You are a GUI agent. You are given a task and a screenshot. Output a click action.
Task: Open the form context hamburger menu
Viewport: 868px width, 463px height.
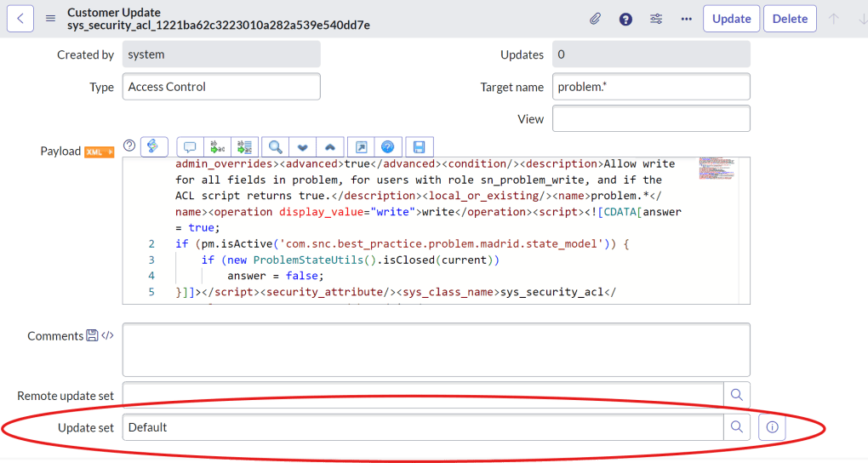(x=50, y=19)
